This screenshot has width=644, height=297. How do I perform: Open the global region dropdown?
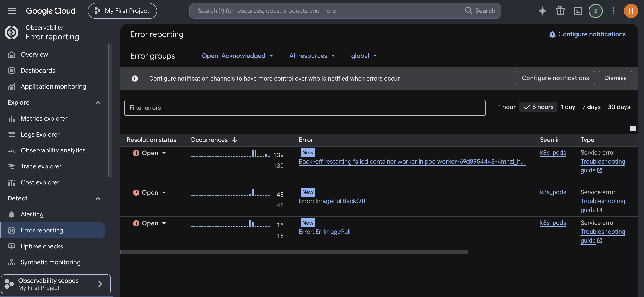(x=364, y=56)
